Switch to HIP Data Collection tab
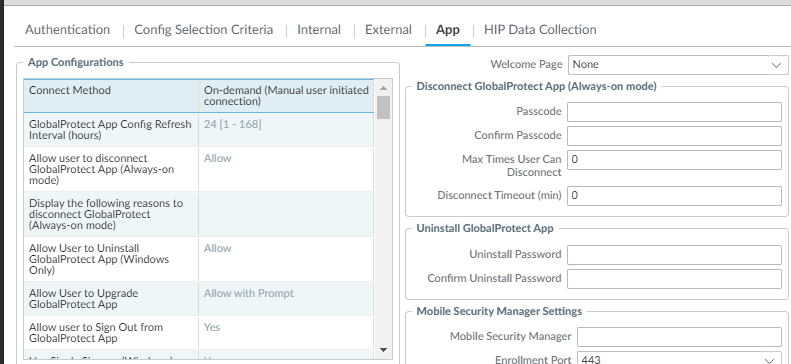 pos(540,30)
